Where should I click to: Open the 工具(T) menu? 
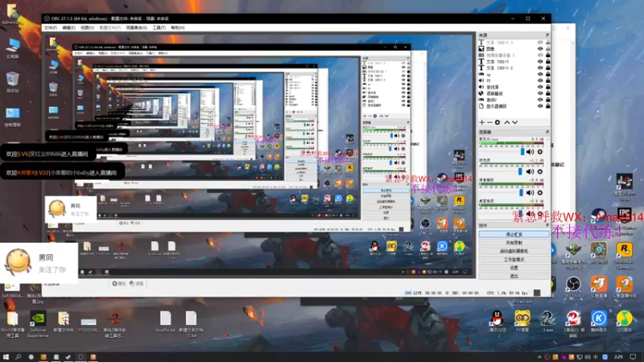point(159,28)
